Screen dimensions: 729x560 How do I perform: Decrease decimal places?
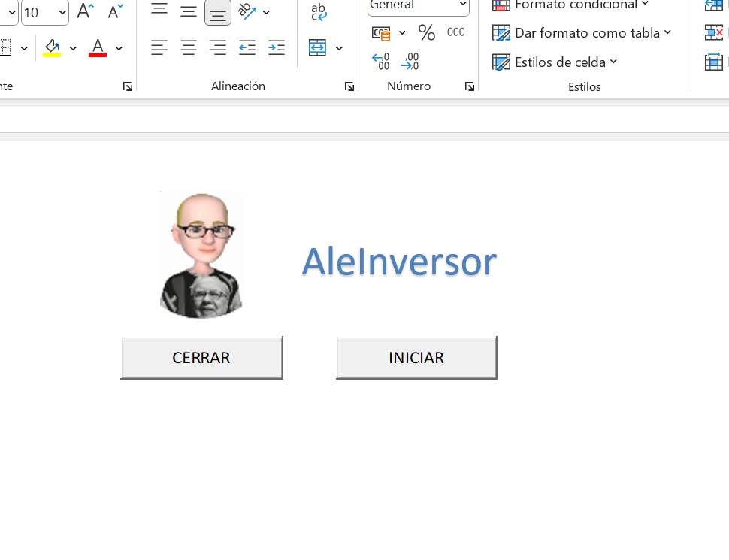pos(410,62)
